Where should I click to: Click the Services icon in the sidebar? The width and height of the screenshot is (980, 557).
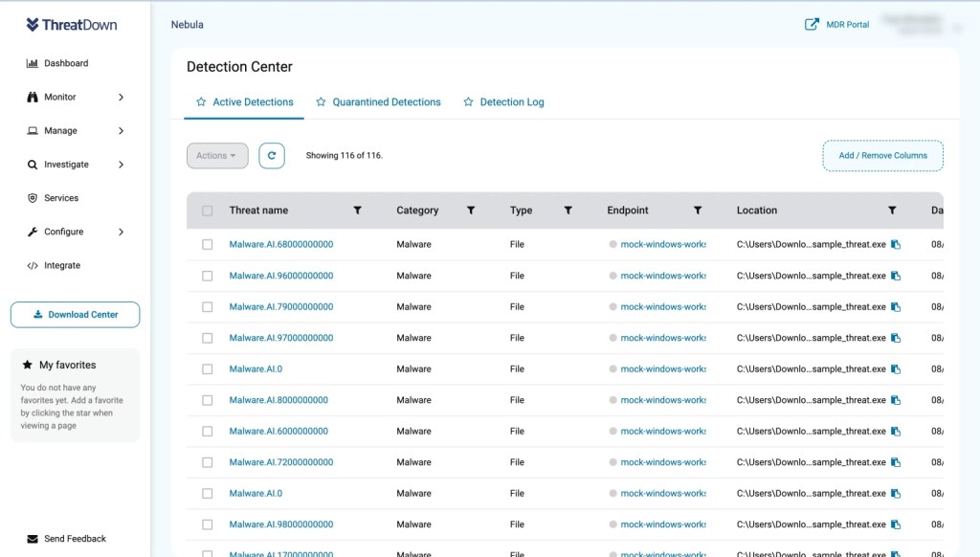tap(31, 198)
